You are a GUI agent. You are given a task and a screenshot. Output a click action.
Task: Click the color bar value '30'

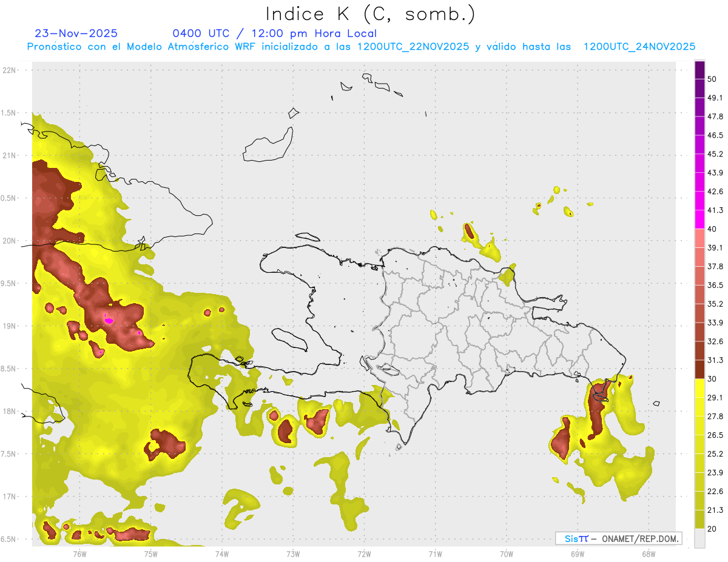(712, 379)
